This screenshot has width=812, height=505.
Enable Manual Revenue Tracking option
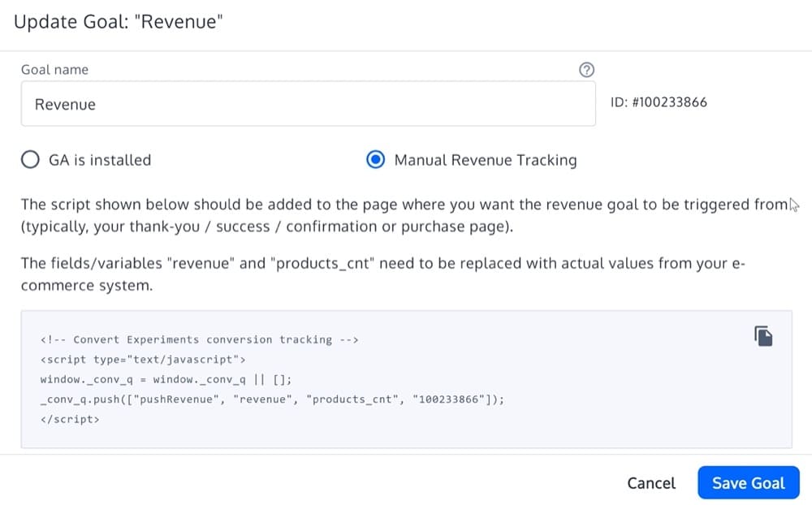point(375,160)
